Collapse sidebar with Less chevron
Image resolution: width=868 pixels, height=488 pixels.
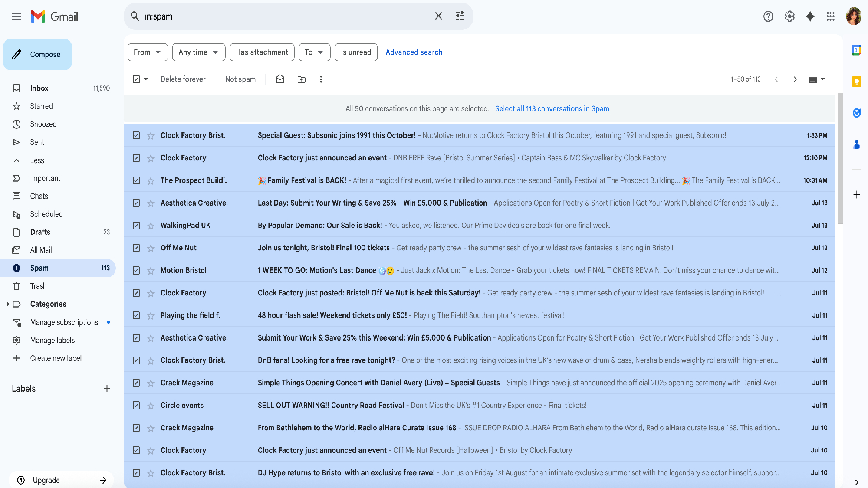point(16,160)
